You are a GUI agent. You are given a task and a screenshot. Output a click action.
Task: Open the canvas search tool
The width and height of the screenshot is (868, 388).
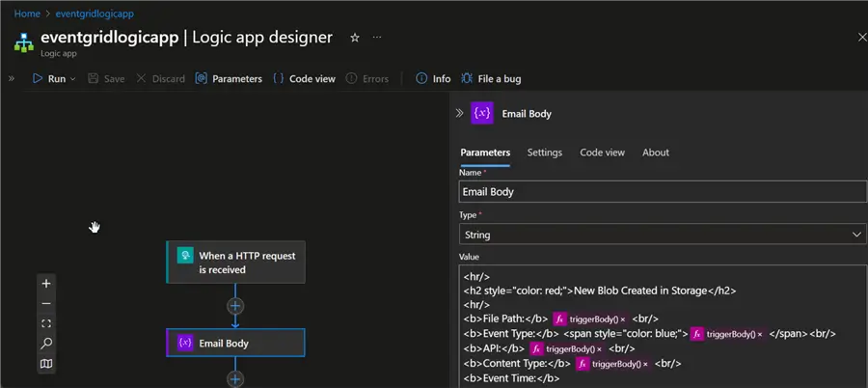(x=46, y=344)
